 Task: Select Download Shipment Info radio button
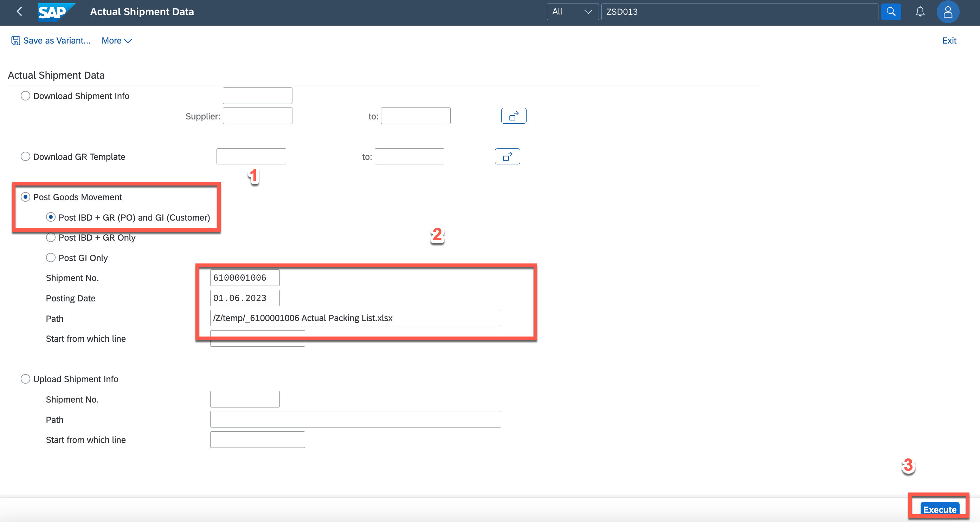point(26,96)
